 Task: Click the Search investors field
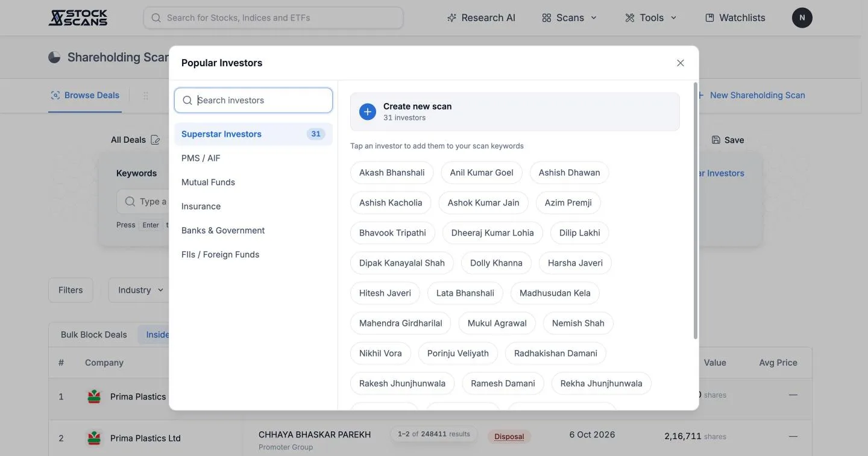(253, 101)
